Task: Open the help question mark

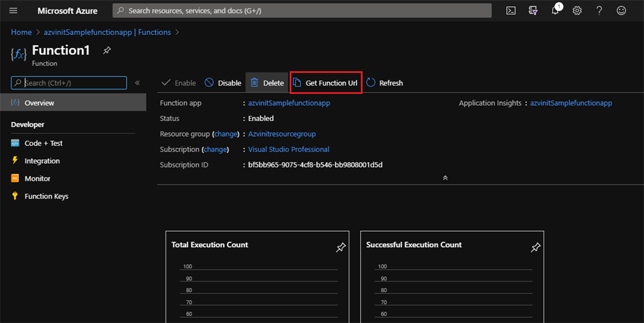Action: click(x=599, y=11)
